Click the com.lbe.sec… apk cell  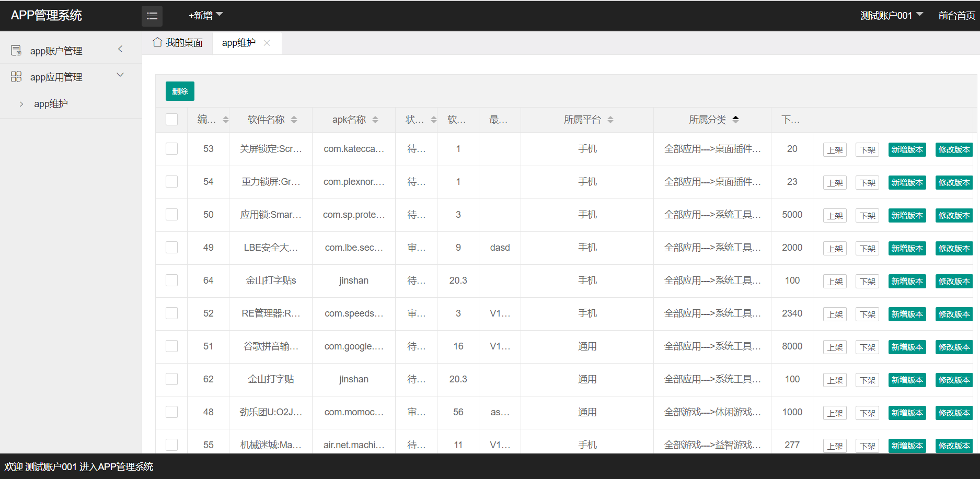click(x=354, y=248)
